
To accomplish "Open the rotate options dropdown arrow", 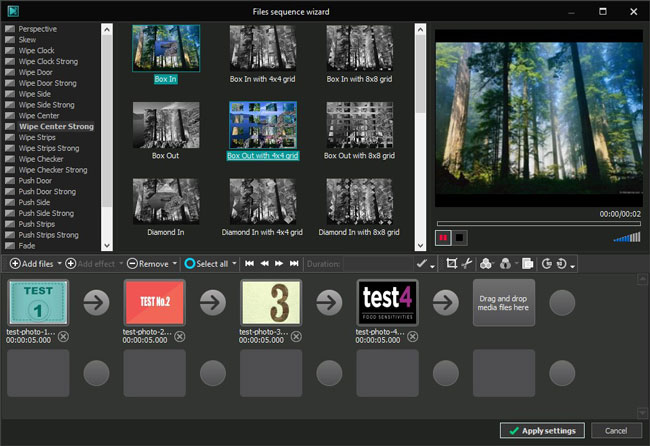I will (x=572, y=266).
